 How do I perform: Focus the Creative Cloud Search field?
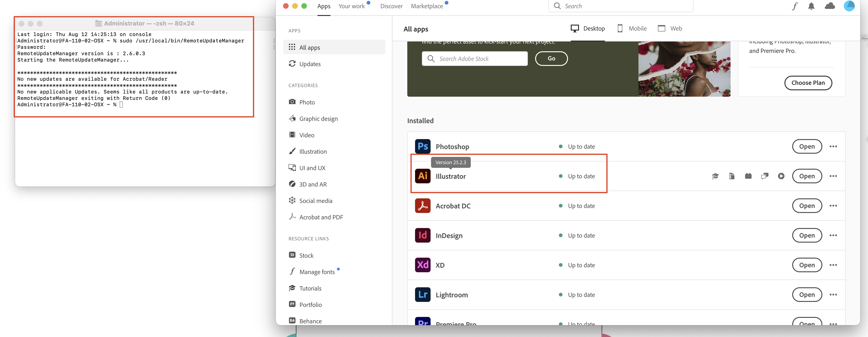click(621, 6)
